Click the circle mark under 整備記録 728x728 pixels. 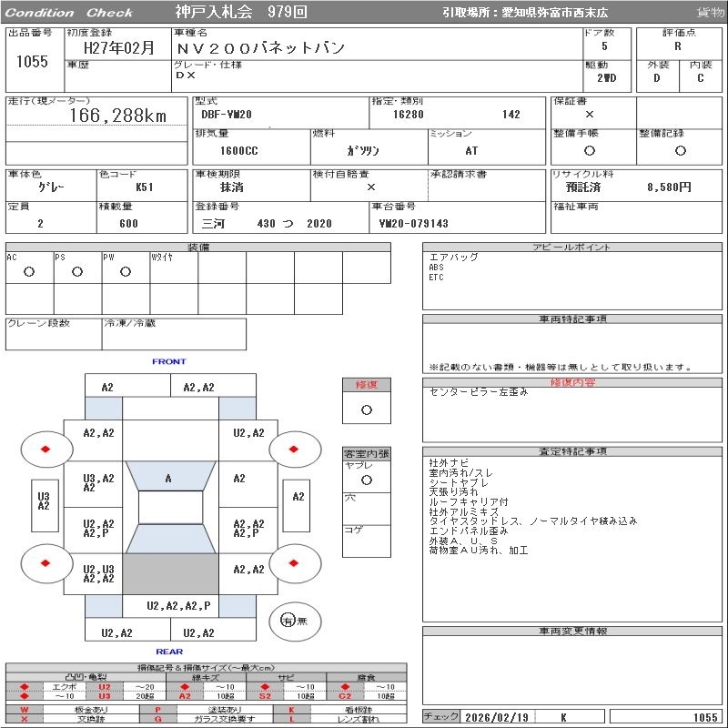pyautogui.click(x=679, y=151)
